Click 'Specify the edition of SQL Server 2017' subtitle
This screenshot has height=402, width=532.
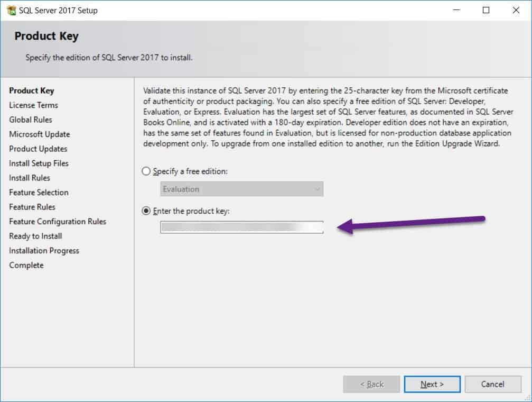pyautogui.click(x=109, y=58)
